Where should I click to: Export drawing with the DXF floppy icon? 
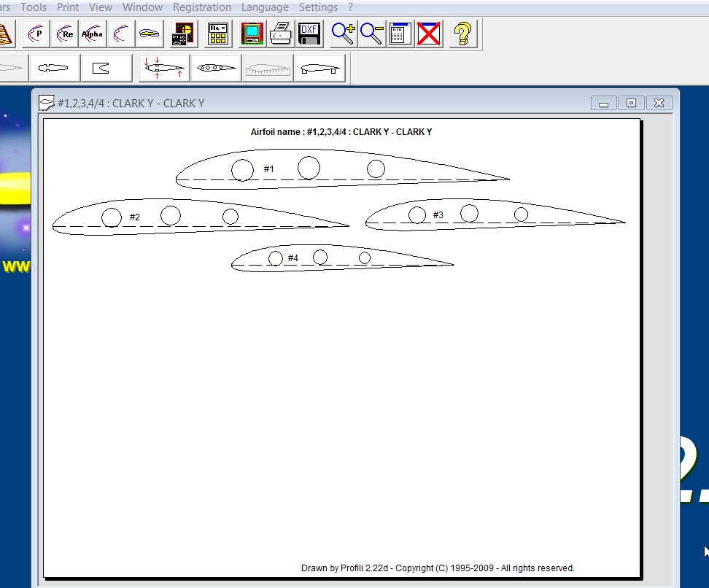point(310,34)
